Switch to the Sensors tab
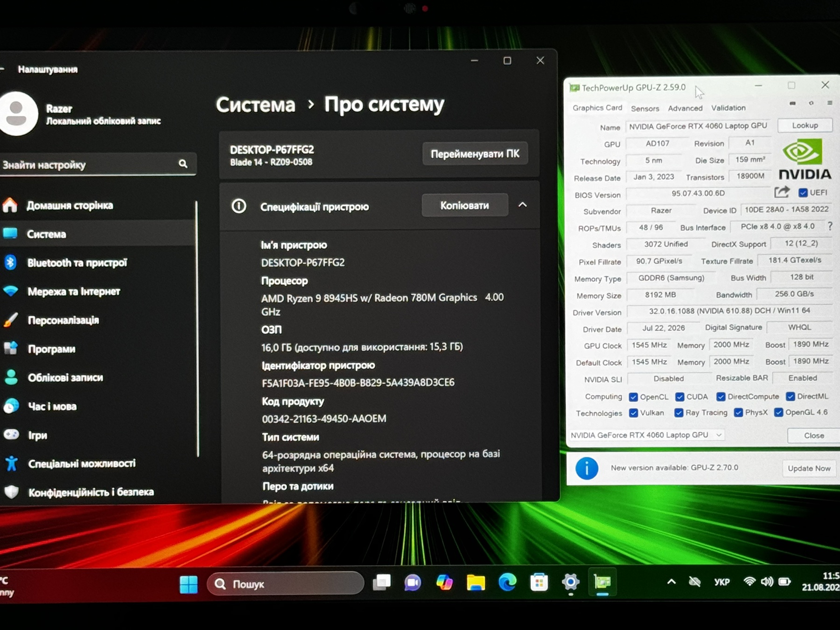Screen dimensions: 840x630 pyautogui.click(x=645, y=108)
